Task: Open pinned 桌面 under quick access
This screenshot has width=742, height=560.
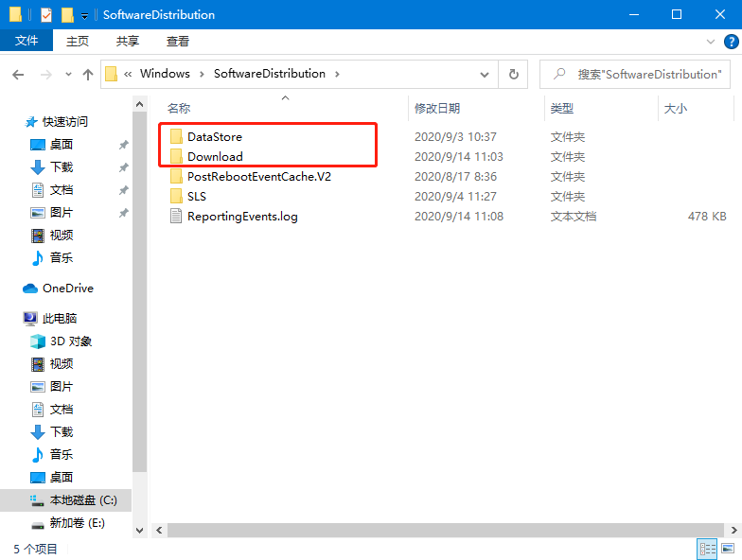Action: [x=62, y=144]
